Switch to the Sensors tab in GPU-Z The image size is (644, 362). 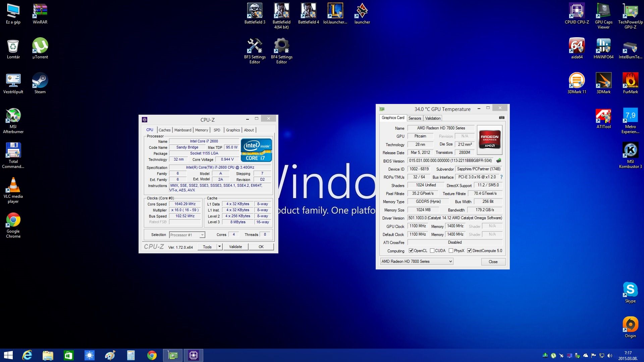pos(415,118)
